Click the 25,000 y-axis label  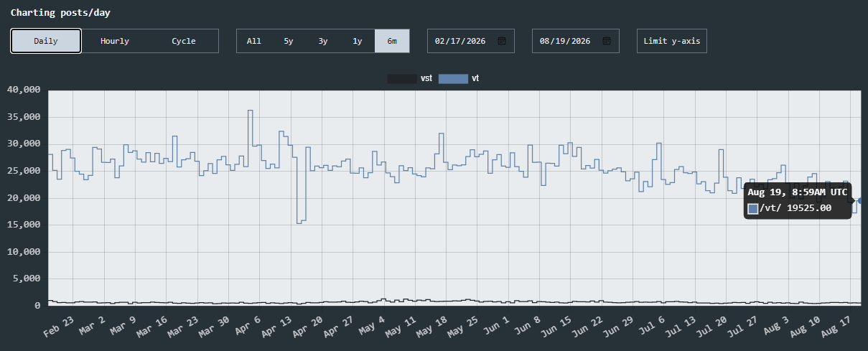click(23, 171)
